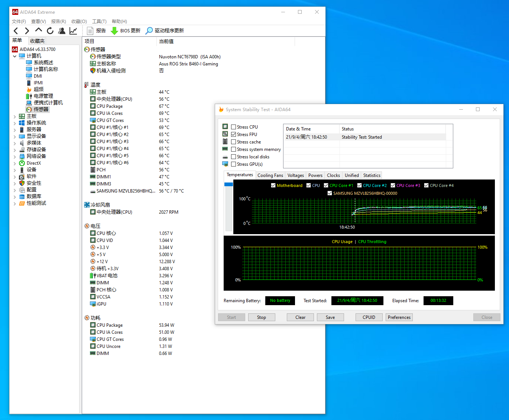Expand the 性能测试 tree node

click(x=15, y=203)
